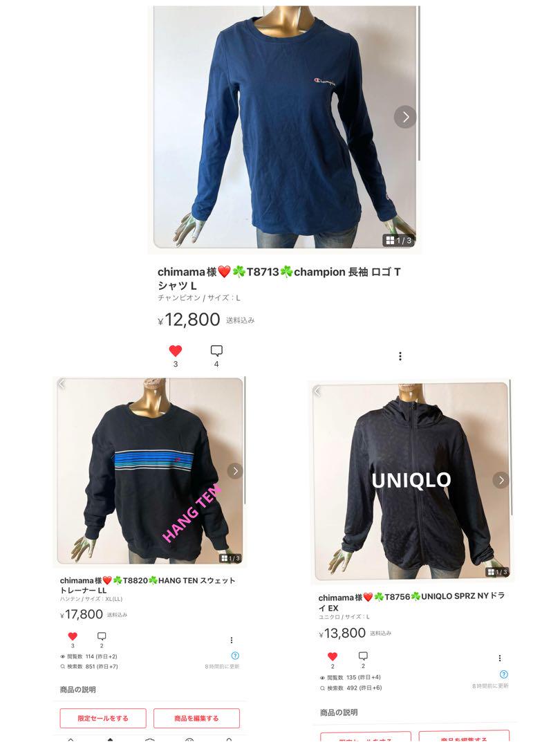Toggle like on HANG TEN sweatshirt
Image resolution: width=560 pixels, height=747 pixels.
click(73, 636)
